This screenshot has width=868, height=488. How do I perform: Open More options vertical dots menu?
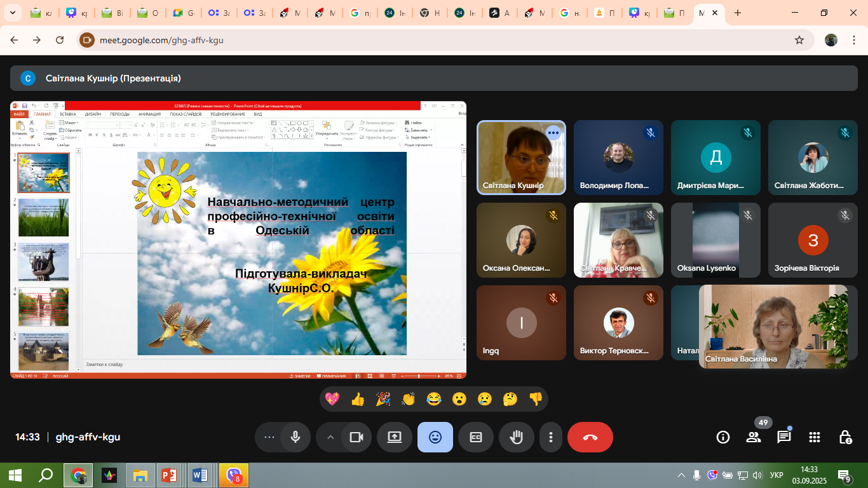tap(551, 437)
